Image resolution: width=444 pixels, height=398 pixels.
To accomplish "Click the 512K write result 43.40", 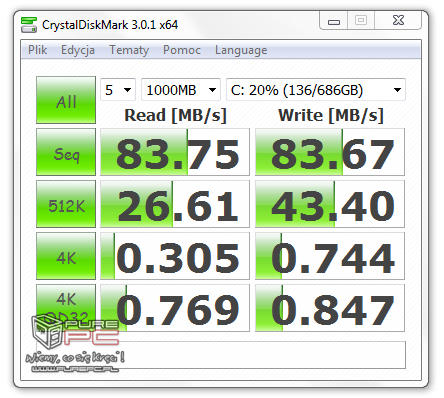I will pos(330,204).
